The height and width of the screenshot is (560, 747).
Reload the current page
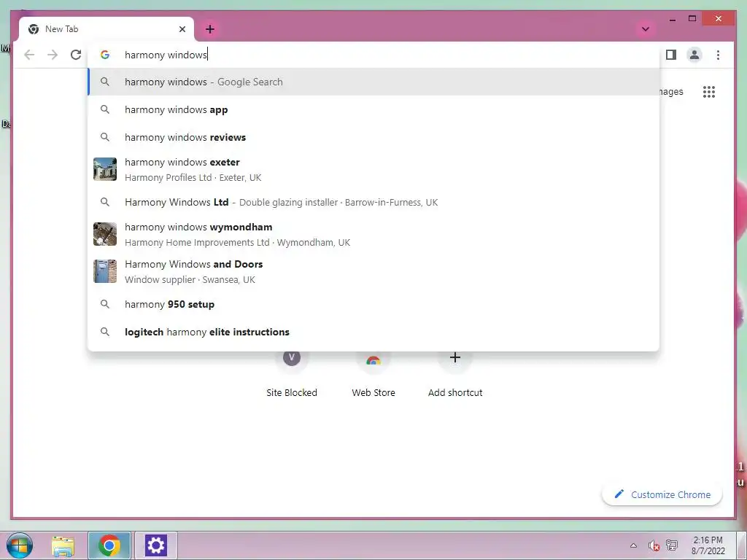pos(76,55)
